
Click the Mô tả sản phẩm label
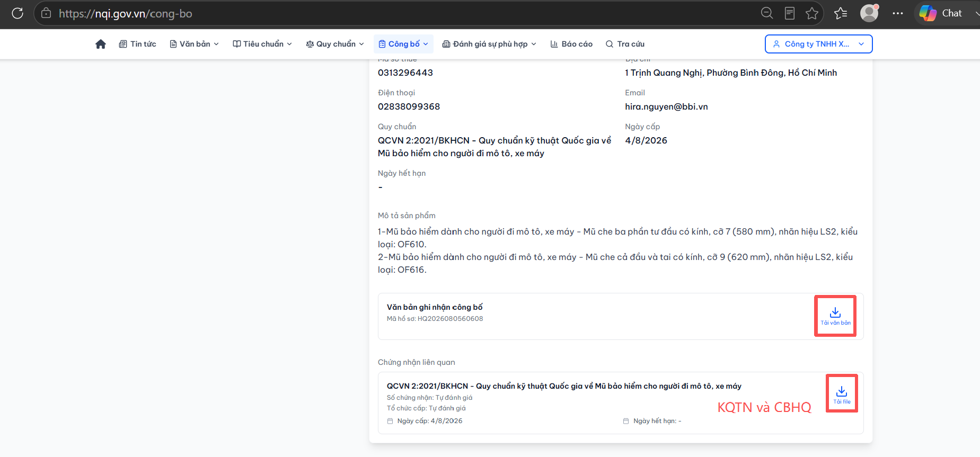click(x=407, y=216)
